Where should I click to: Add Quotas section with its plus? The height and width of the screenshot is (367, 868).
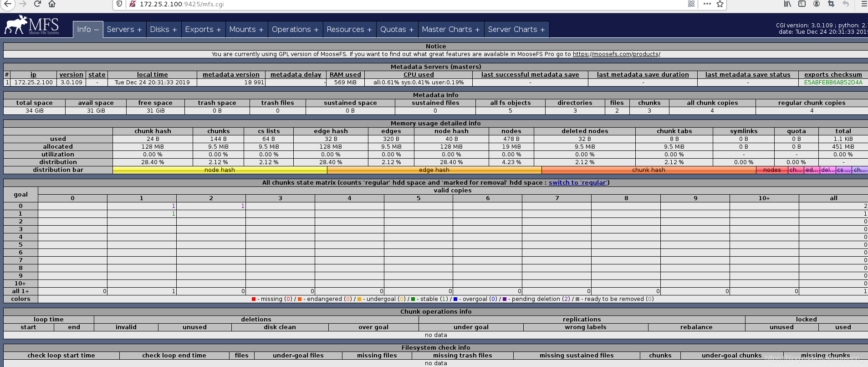pyautogui.click(x=411, y=30)
